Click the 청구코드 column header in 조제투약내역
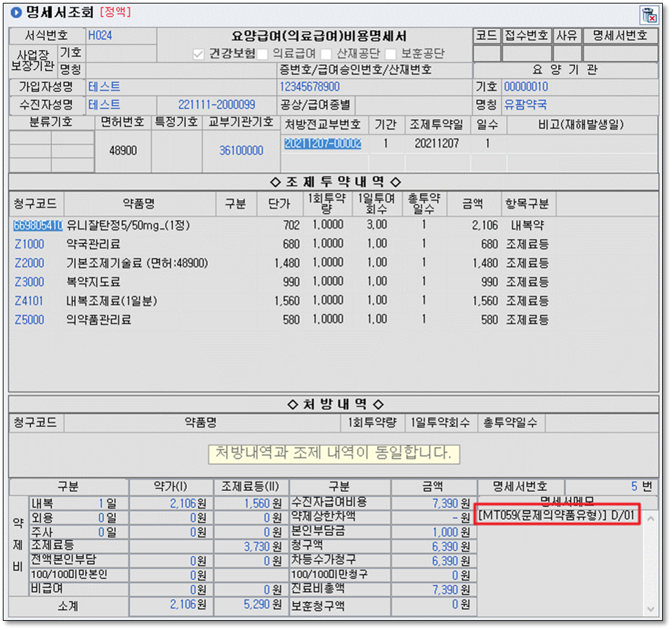Viewport: 672px width, 630px height. [37, 204]
